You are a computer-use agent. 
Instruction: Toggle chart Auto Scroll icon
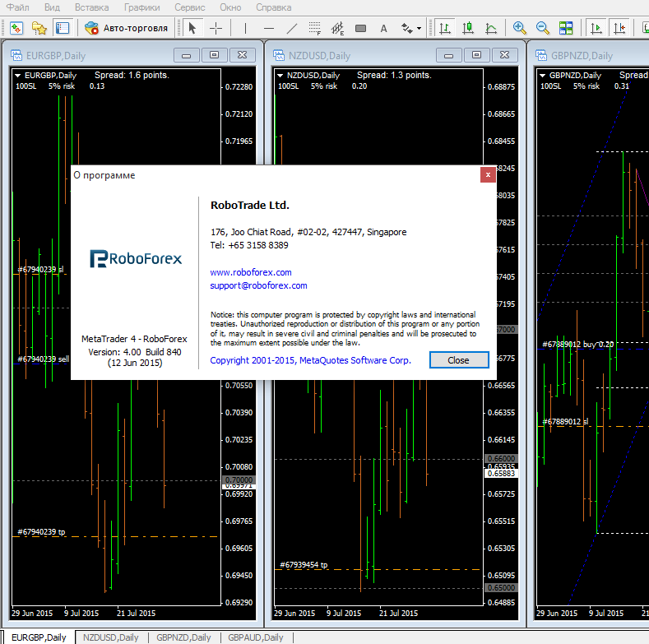tap(596, 28)
